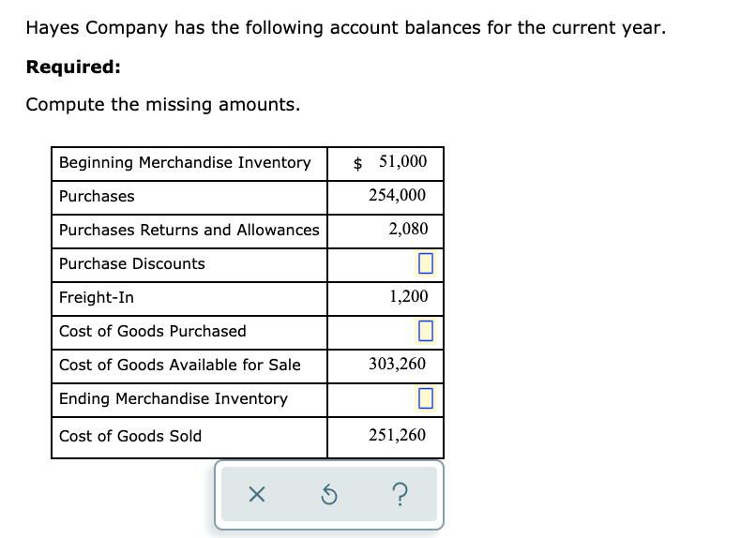The image size is (756, 538).
Task: Click the Purchases Returns and Allowances label
Action: pyautogui.click(x=189, y=231)
